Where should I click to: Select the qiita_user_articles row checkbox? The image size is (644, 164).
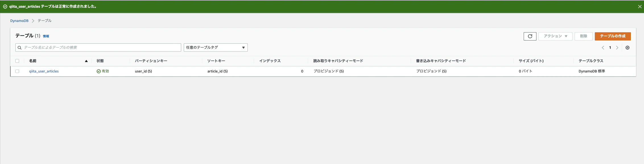(17, 71)
